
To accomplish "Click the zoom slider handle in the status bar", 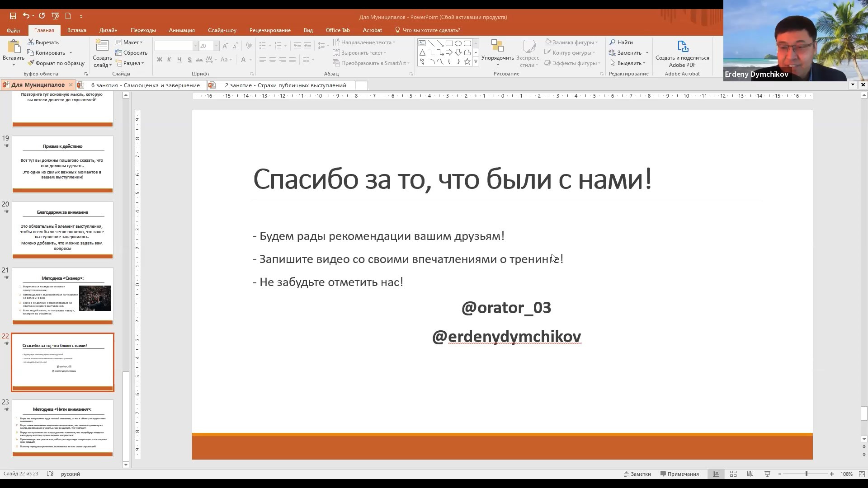I will pyautogui.click(x=806, y=474).
